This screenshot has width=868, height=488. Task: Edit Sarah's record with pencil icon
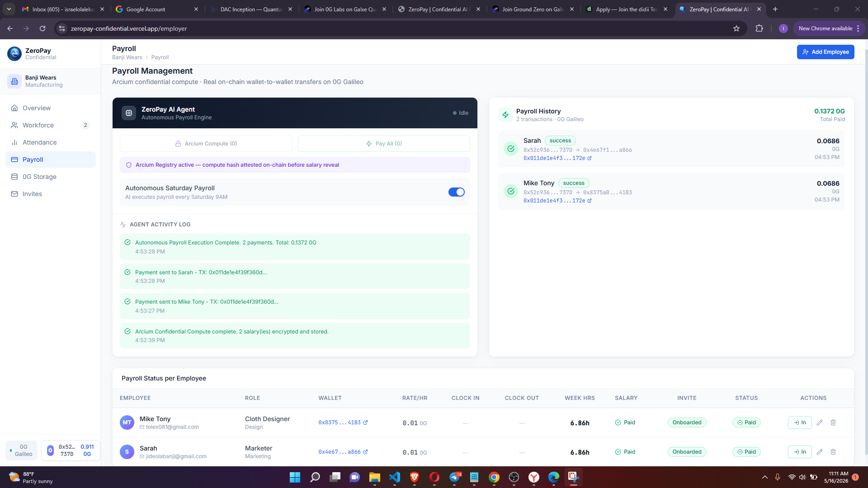pyautogui.click(x=820, y=452)
